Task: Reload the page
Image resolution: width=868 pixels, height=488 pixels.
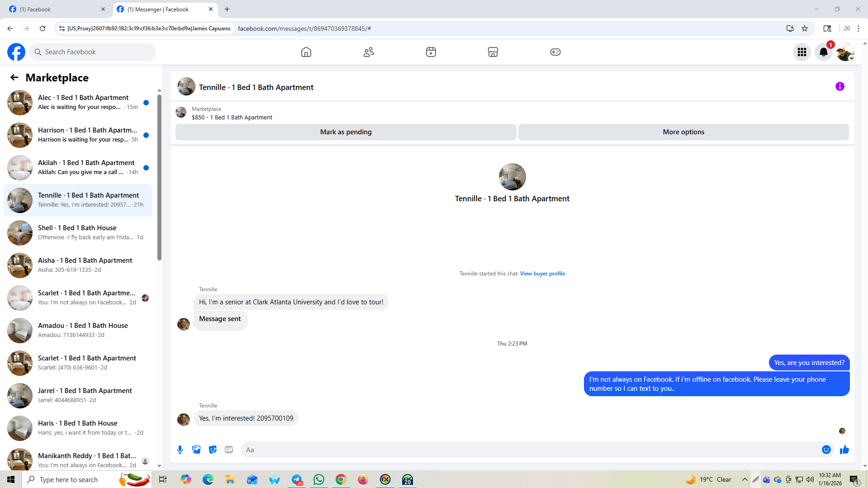Action: point(43,28)
